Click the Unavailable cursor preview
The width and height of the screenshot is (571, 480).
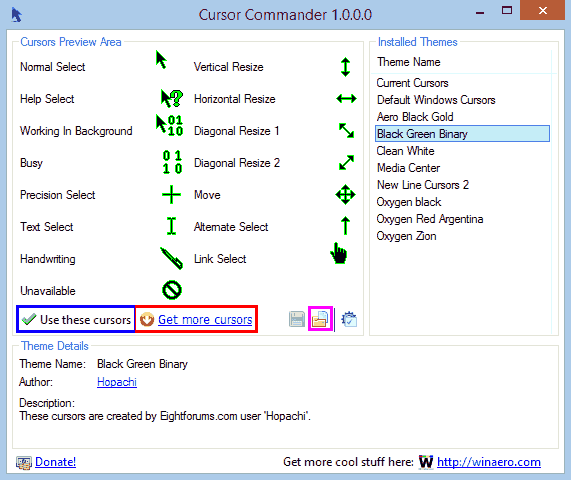click(172, 290)
